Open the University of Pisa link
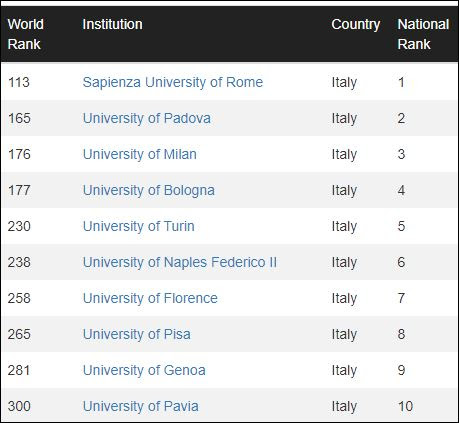This screenshot has height=423, width=459. [x=137, y=334]
